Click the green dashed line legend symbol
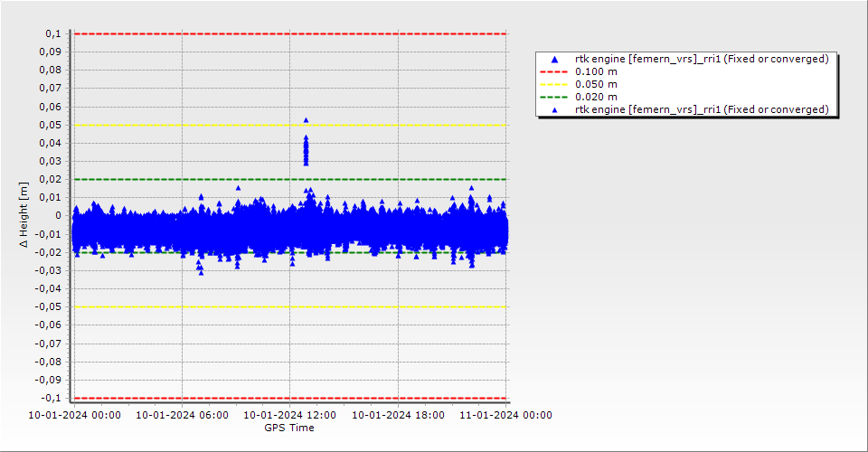 pyautogui.click(x=555, y=97)
